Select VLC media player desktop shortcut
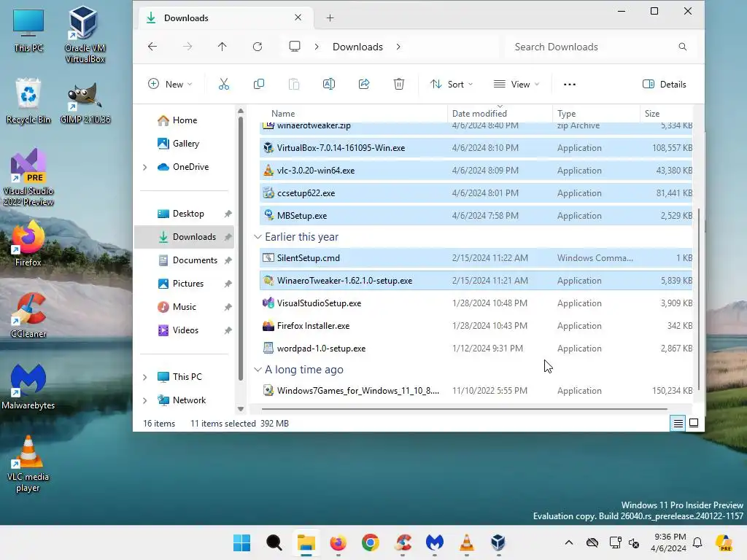 [28, 464]
